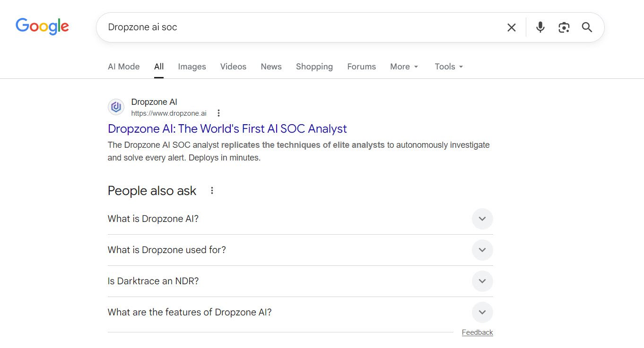Select the News tab
Image resolution: width=644 pixels, height=348 pixels.
click(271, 67)
